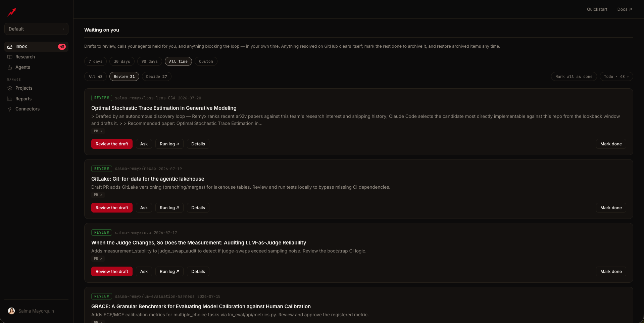Viewport: 644px width, 323px height.
Task: Click the red arrow app logo
Action: [x=12, y=12]
